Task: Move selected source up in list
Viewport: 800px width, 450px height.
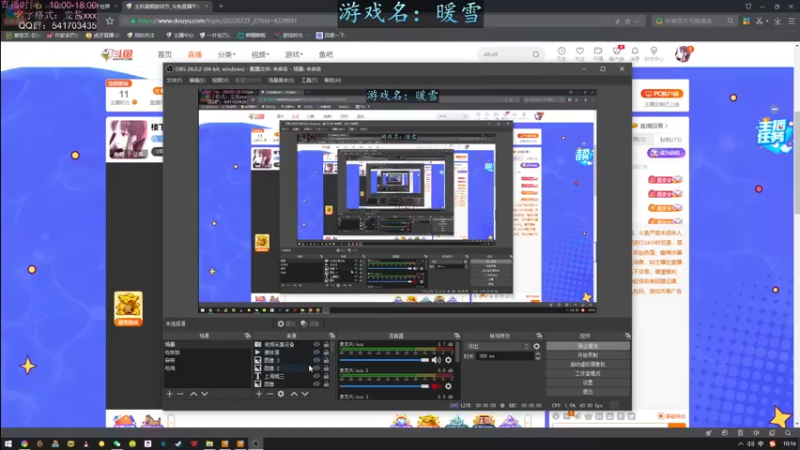Action: (294, 394)
